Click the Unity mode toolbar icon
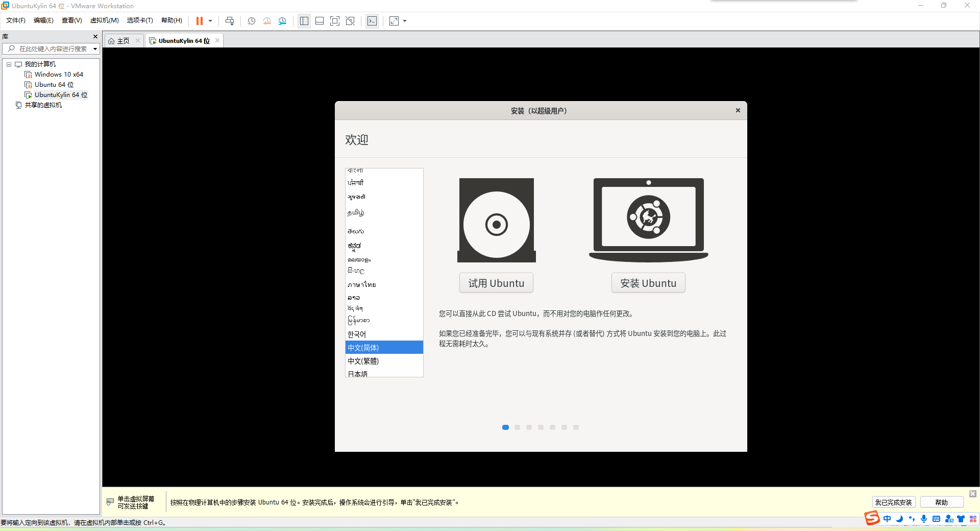Image resolution: width=980 pixels, height=531 pixels. pos(350,21)
